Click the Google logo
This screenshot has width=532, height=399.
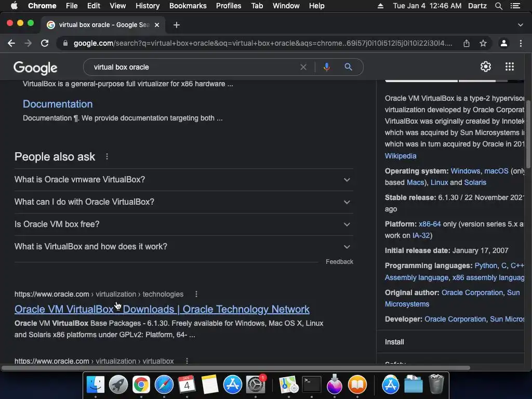click(x=35, y=68)
